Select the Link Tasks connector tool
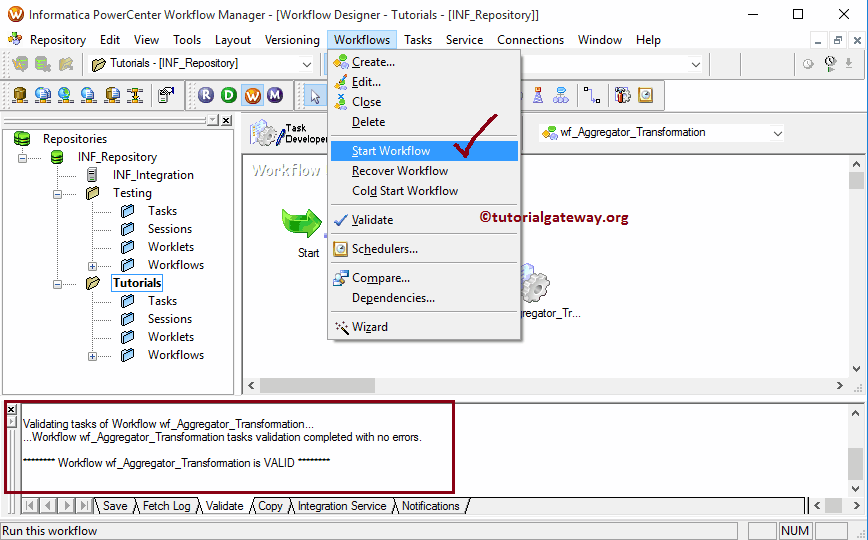Viewport: 868px width, 540px height. pyautogui.click(x=592, y=95)
